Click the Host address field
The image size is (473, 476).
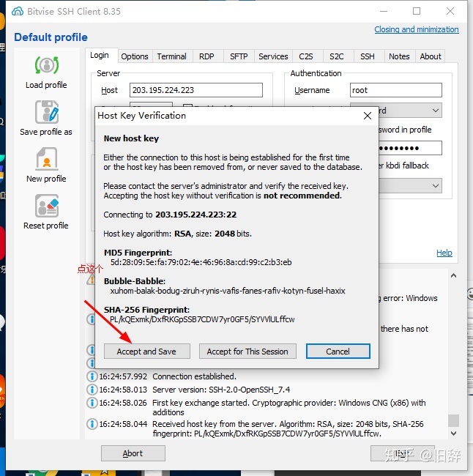point(196,90)
